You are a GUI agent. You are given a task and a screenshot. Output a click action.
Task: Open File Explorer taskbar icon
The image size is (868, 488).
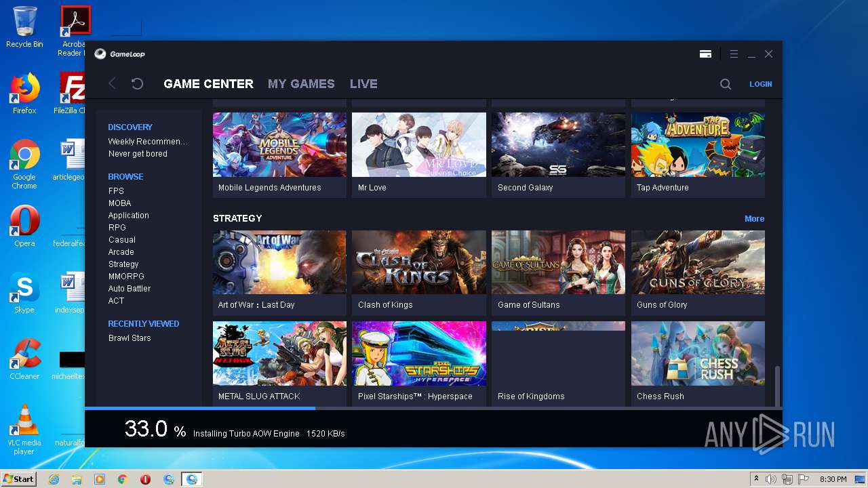[77, 479]
